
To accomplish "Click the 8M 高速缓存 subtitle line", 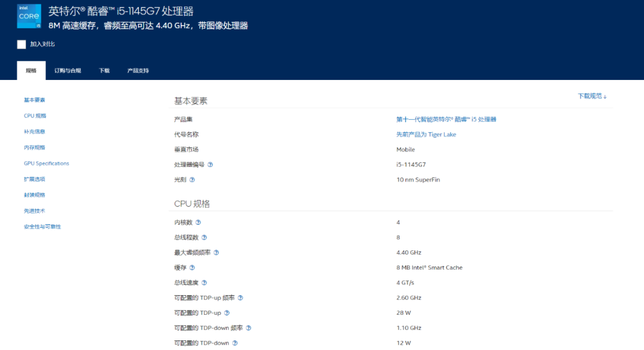I will coord(148,26).
